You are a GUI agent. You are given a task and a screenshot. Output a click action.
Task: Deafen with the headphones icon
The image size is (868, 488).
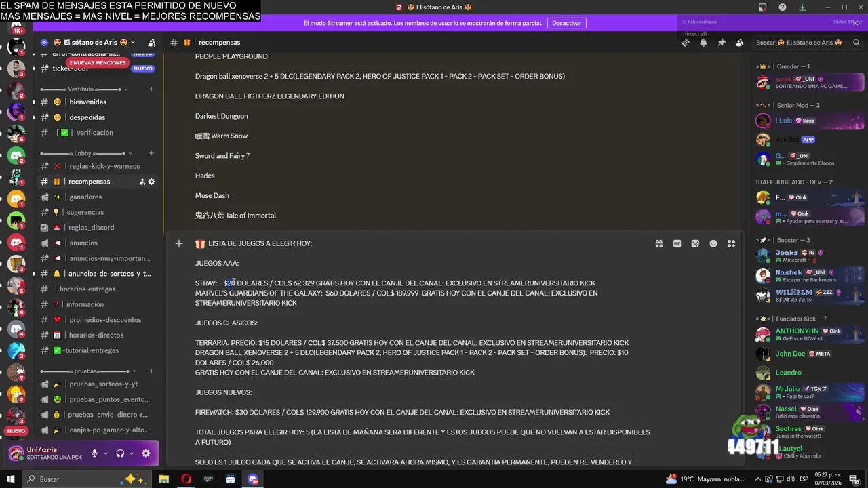pos(120,453)
